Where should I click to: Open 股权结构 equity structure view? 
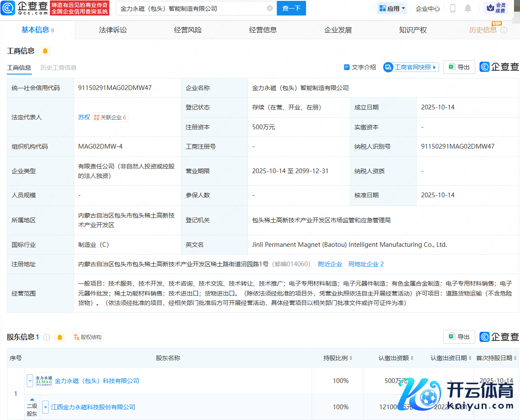[88, 337]
